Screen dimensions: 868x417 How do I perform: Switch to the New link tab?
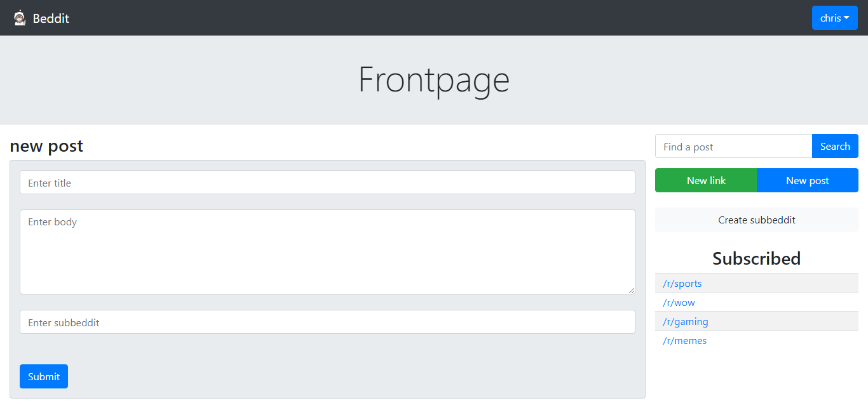(x=706, y=180)
